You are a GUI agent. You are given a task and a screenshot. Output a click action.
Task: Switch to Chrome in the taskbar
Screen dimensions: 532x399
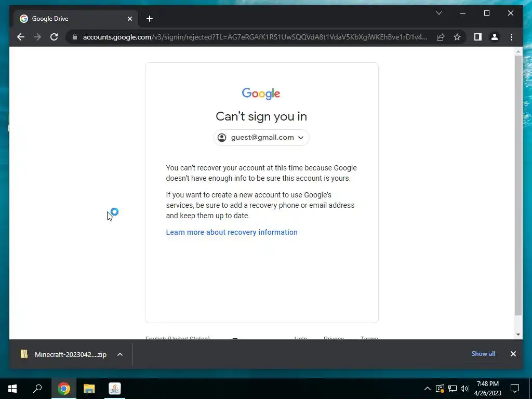pos(64,389)
